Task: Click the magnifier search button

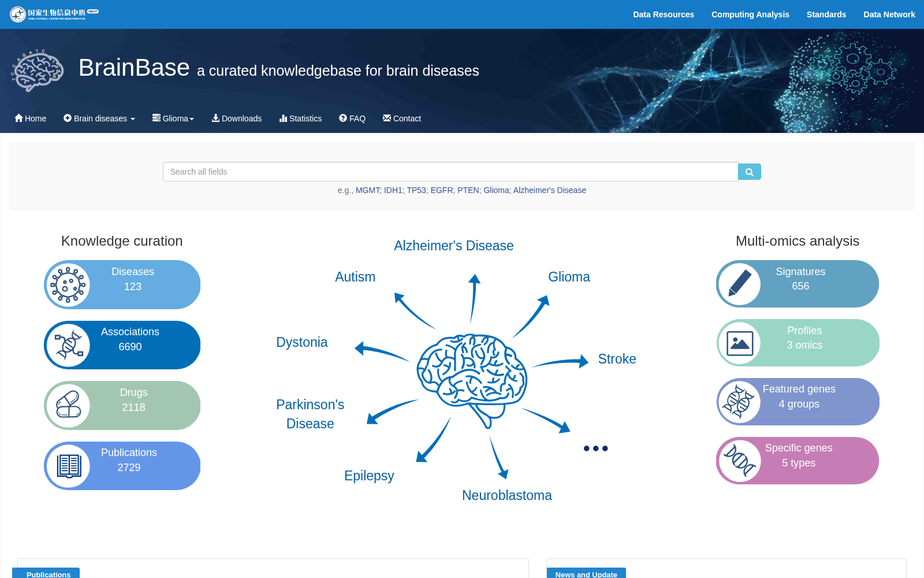Action: click(750, 172)
